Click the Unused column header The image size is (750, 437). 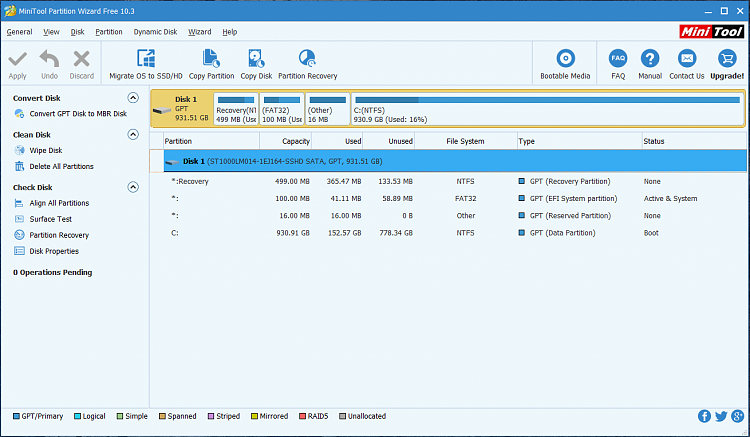pyautogui.click(x=389, y=142)
